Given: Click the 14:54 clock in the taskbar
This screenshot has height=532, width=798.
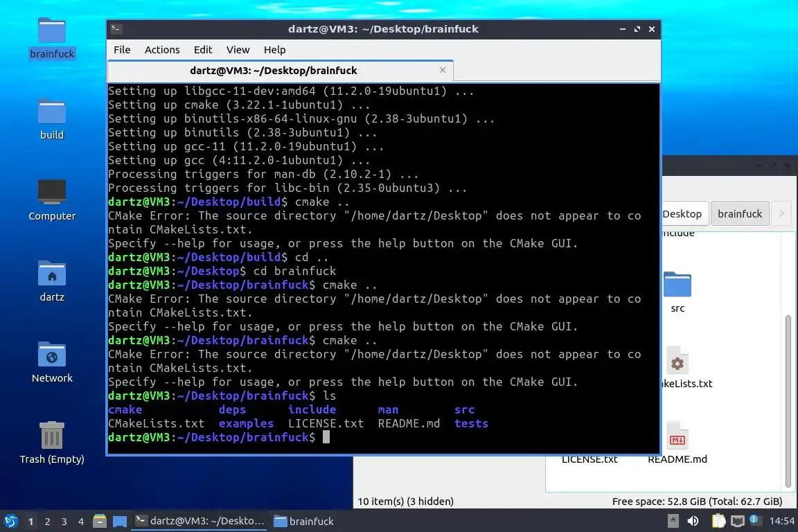Looking at the screenshot, I should point(781,521).
